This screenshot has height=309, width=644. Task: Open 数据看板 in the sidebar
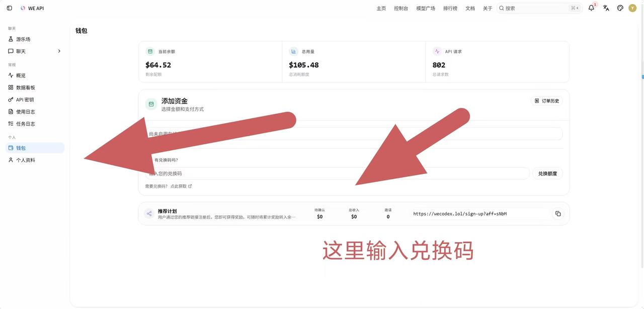[35, 87]
